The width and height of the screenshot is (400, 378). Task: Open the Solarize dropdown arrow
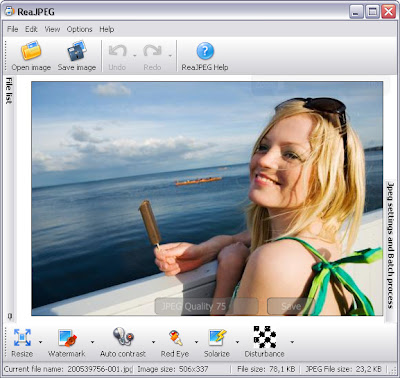(x=237, y=342)
